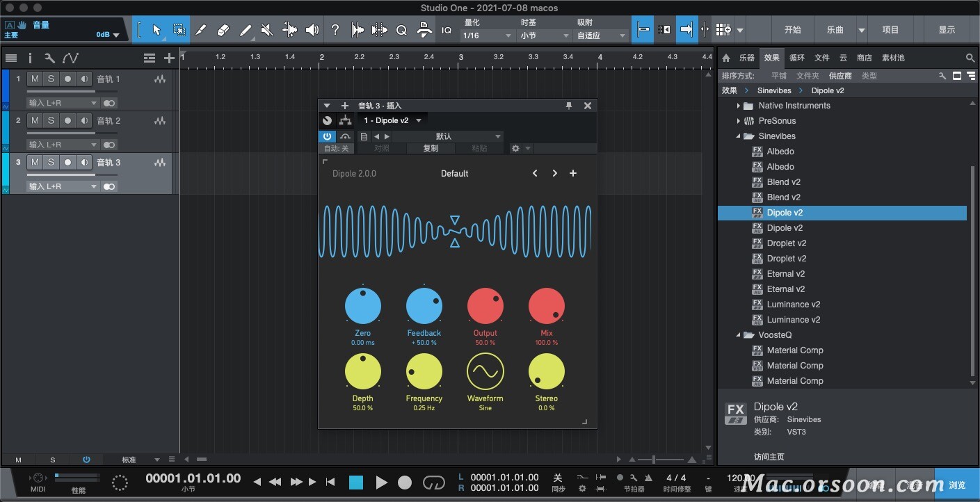Switch to the 素材池 browser tab

point(893,58)
